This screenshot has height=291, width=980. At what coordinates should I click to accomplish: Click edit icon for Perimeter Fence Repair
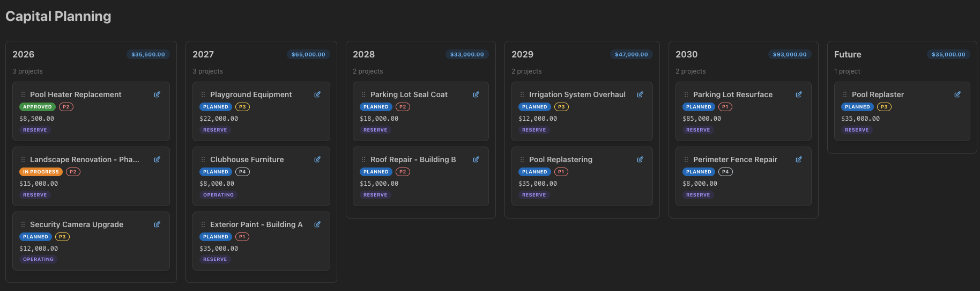(x=799, y=159)
